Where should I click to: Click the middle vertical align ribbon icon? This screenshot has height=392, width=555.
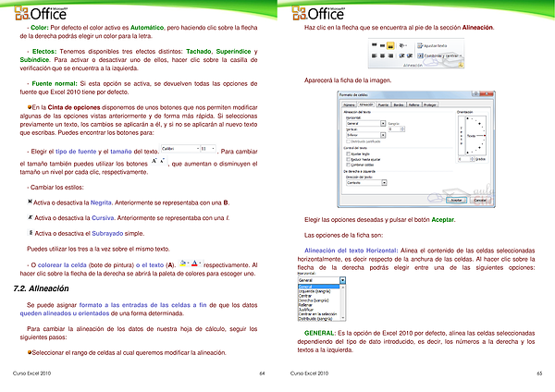[382, 45]
